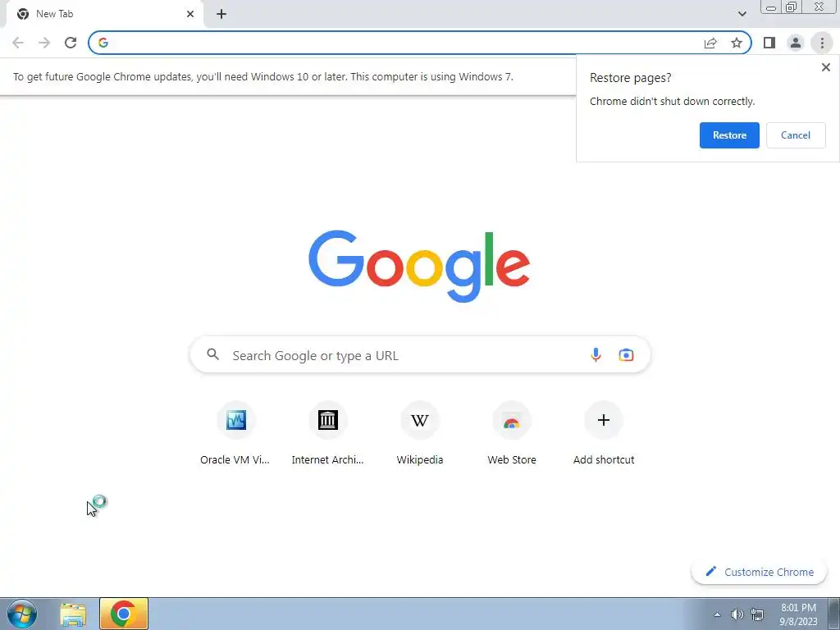Bookmark this tab with the star icon
The width and height of the screenshot is (840, 630).
point(737,43)
